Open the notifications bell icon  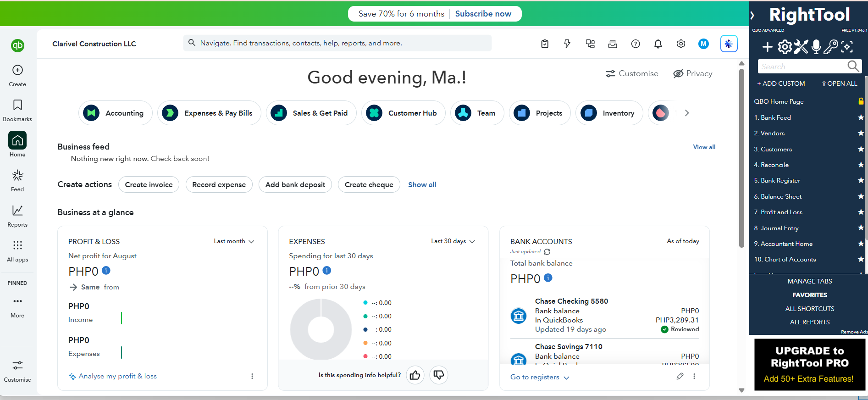click(658, 44)
